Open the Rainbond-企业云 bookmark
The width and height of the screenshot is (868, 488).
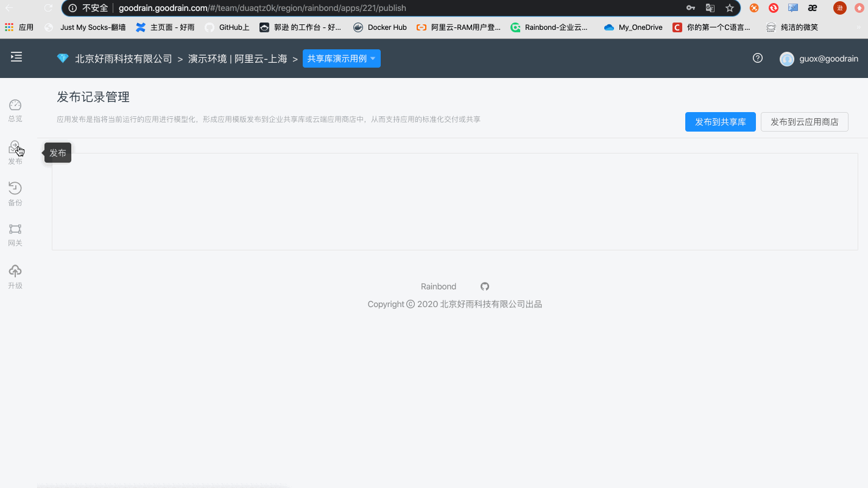549,27
